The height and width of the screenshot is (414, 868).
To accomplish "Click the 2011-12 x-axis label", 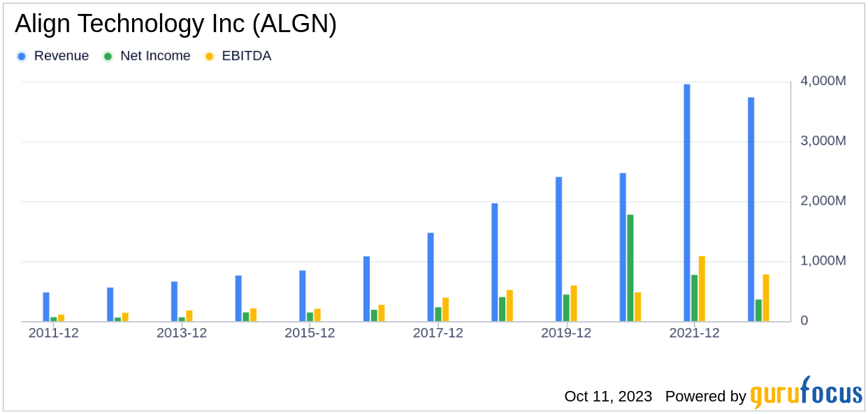I will click(x=54, y=334).
